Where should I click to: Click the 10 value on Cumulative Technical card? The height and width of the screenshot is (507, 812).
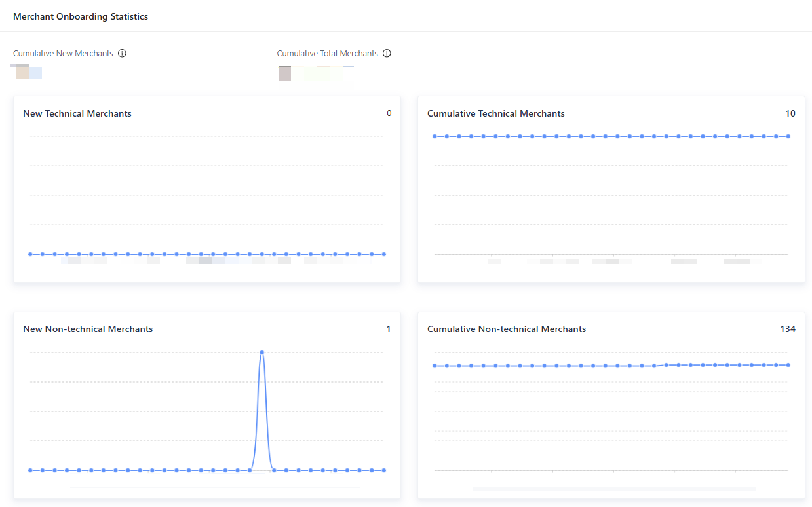(x=790, y=113)
